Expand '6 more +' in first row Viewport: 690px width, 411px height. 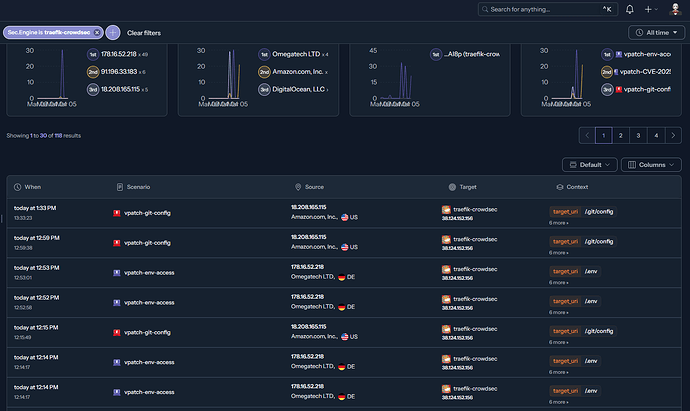point(559,222)
